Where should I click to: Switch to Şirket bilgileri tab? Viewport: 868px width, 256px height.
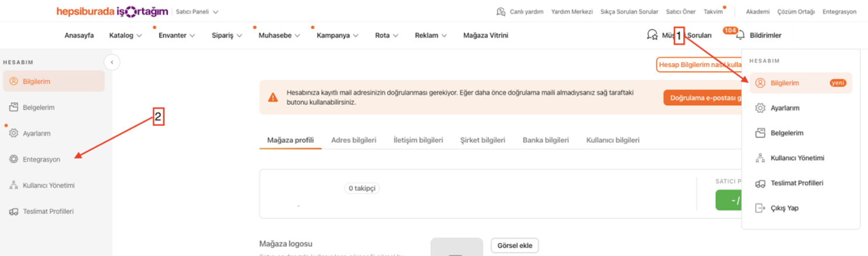point(483,140)
